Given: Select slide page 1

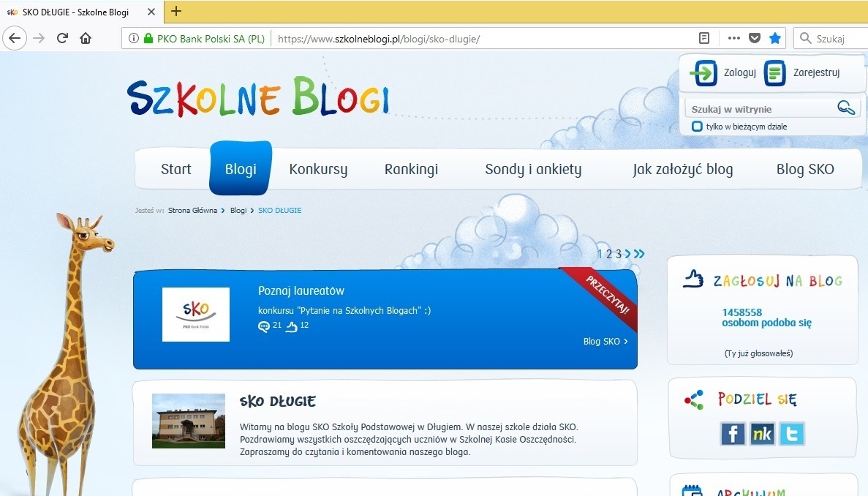Looking at the screenshot, I should pyautogui.click(x=600, y=254).
